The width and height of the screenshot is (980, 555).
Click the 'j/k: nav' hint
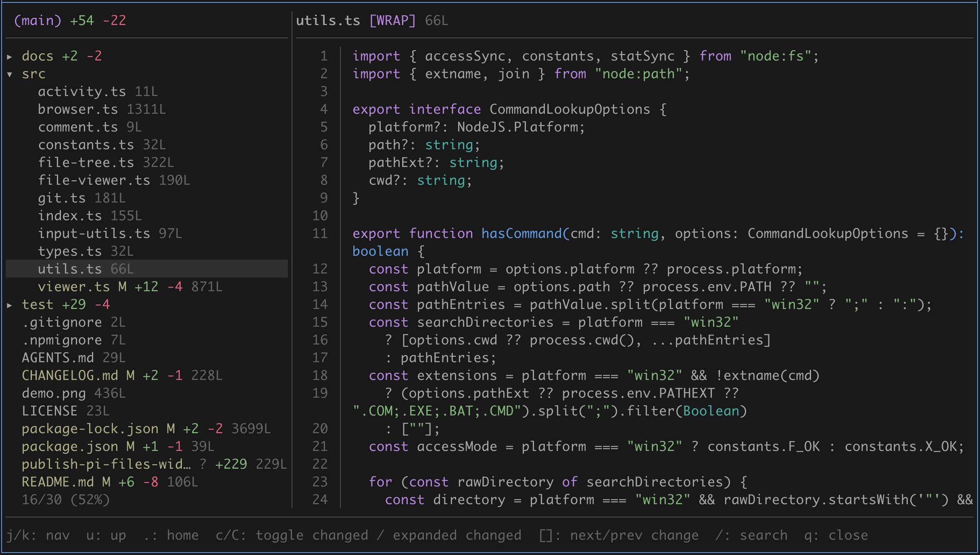(38, 535)
